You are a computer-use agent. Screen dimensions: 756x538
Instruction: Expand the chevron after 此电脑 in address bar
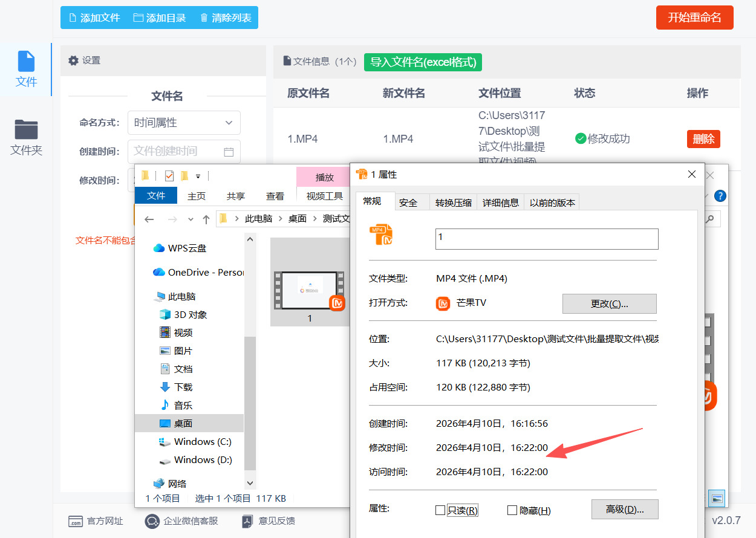tap(280, 219)
